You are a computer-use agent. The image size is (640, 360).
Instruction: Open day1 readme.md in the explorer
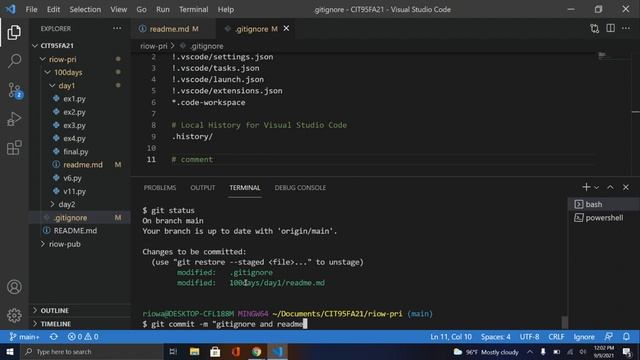pyautogui.click(x=83, y=164)
